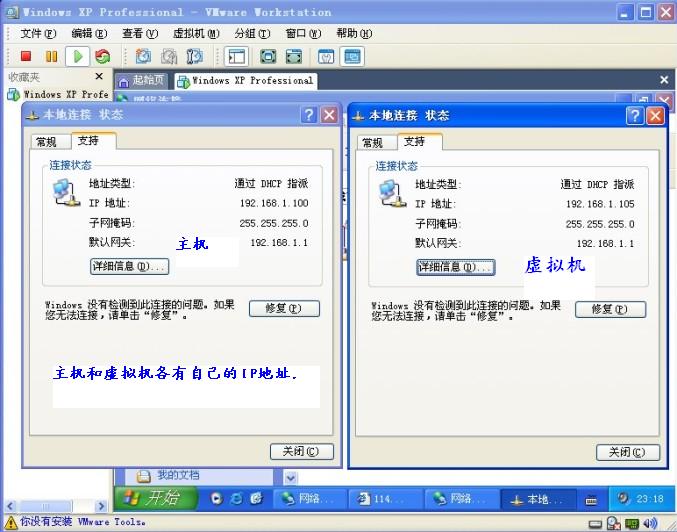
Task: Select 常规 tab in the right dialog
Action: click(x=372, y=143)
